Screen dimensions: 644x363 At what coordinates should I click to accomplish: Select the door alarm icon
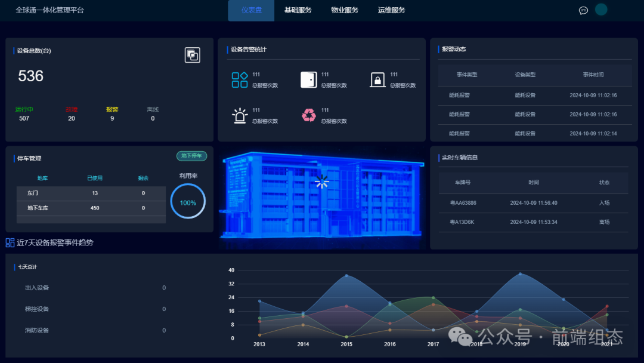point(308,80)
